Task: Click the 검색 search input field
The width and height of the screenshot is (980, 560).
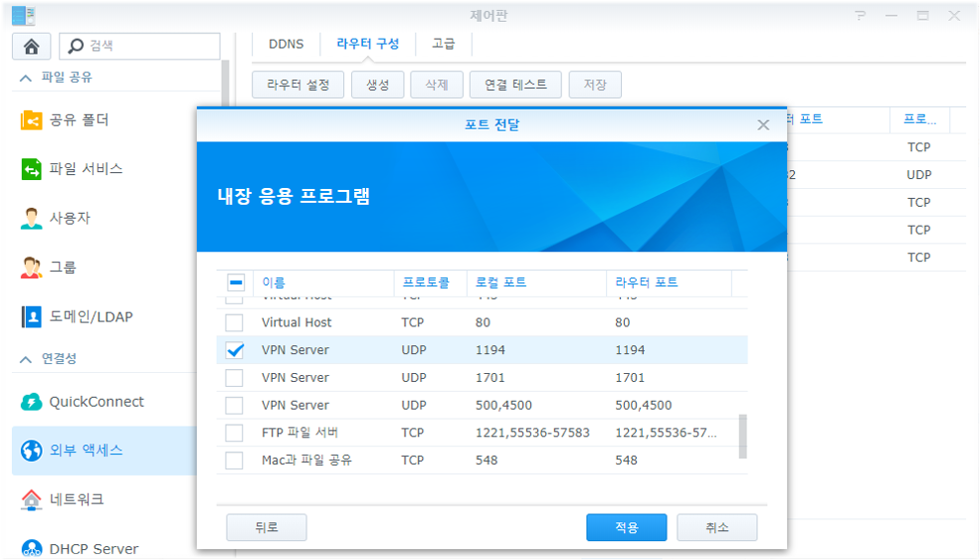Action: pos(140,46)
